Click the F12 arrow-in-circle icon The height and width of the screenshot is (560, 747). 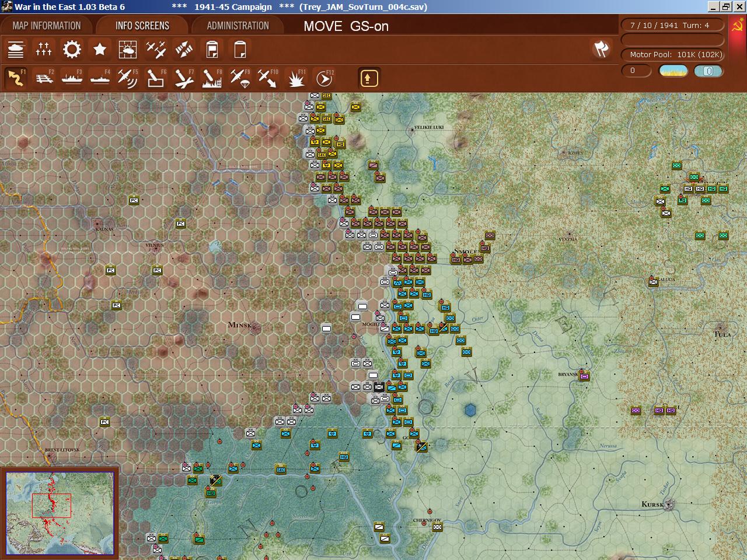324,78
